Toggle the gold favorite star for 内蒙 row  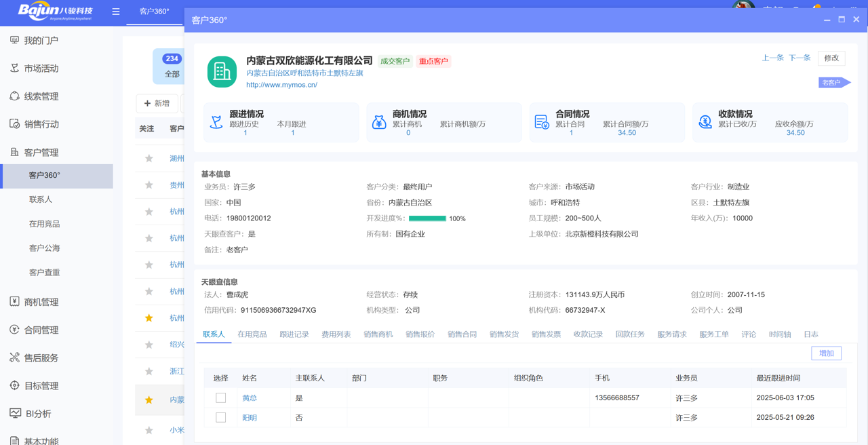coord(149,400)
